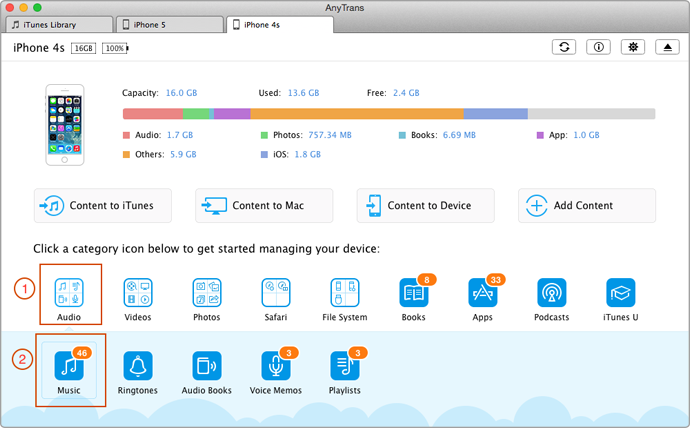Click the Others size 5.9 GB
The height and width of the screenshot is (428, 690).
(x=184, y=154)
